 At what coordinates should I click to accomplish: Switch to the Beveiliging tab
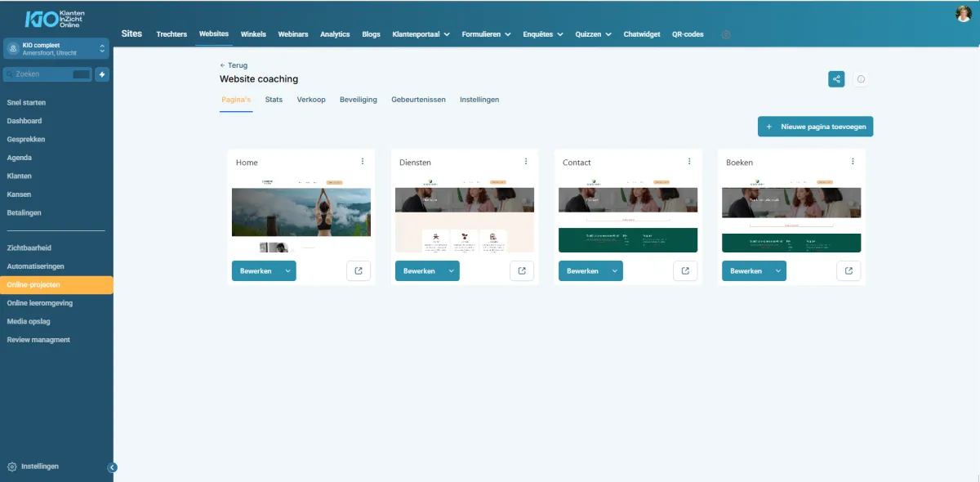pos(359,100)
